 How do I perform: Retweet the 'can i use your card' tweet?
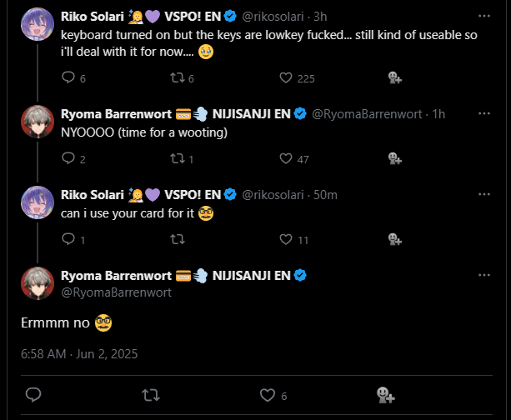(x=176, y=240)
